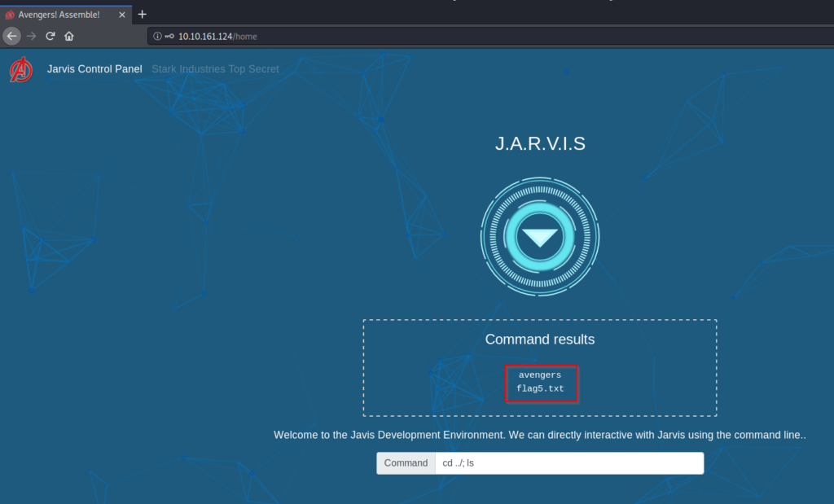Click the Command input text field
834x504 pixels.
point(568,463)
